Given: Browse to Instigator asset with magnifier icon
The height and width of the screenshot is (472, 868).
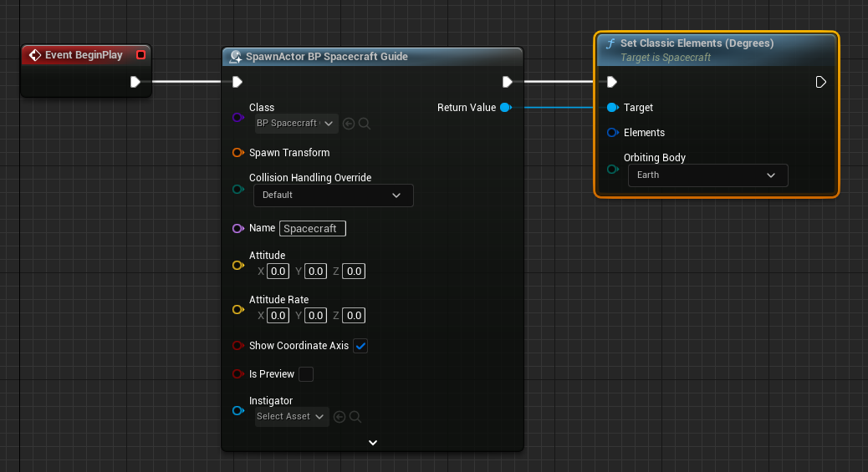Looking at the screenshot, I should tap(355, 417).
